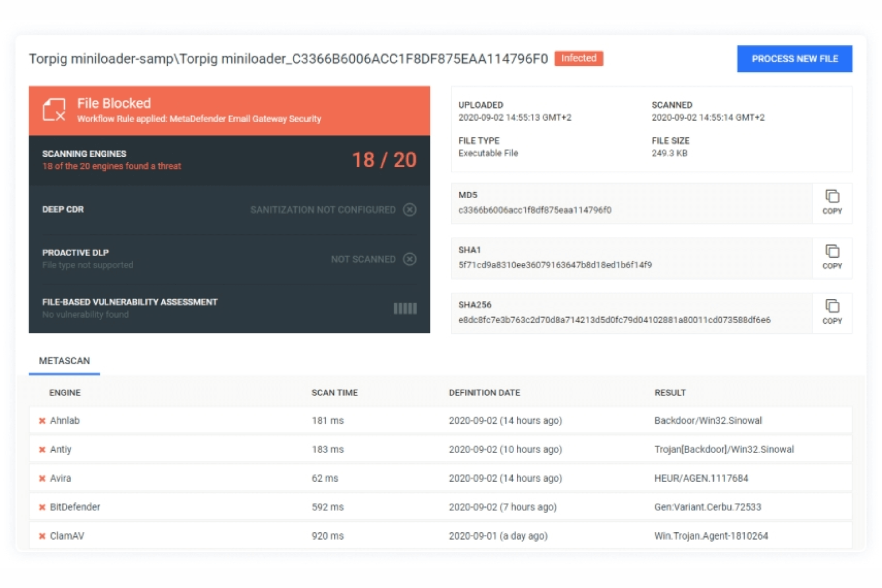Click the 181 ms scan time
Viewport: 882px width, 588px height.
coord(328,421)
